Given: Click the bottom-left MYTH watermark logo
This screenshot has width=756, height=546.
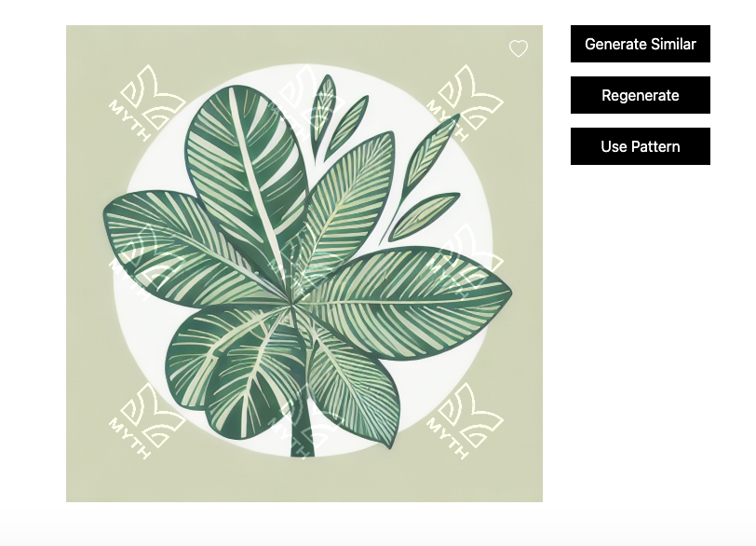Looking at the screenshot, I should [147, 420].
